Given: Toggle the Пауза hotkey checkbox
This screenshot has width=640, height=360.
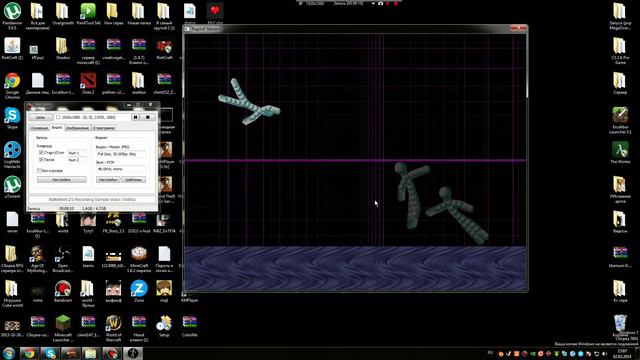Looking at the screenshot, I should coord(41,160).
